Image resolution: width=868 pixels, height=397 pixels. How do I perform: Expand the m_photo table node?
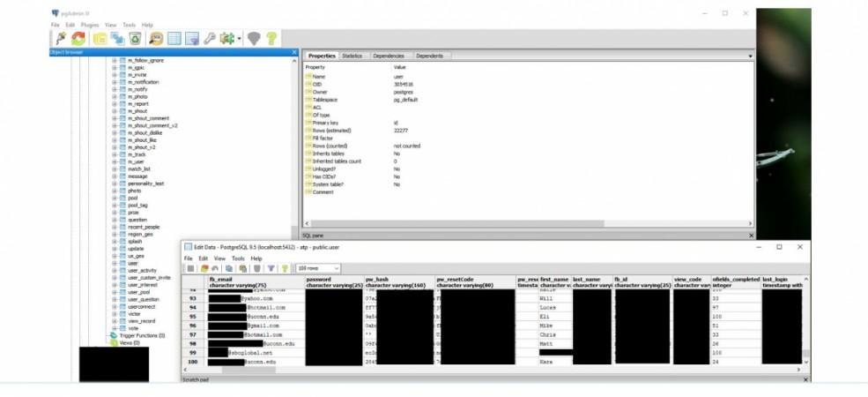(x=115, y=96)
